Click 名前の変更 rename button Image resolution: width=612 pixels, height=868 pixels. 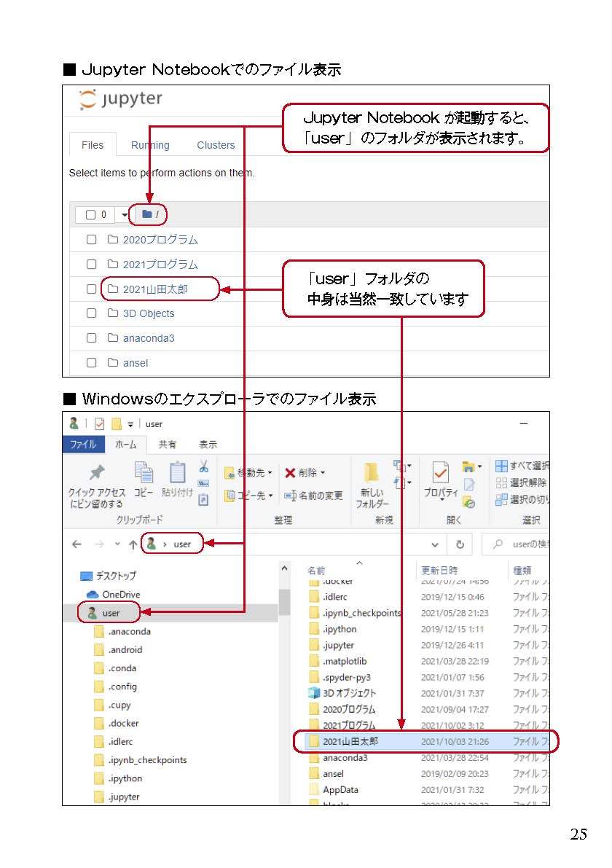tap(313, 496)
